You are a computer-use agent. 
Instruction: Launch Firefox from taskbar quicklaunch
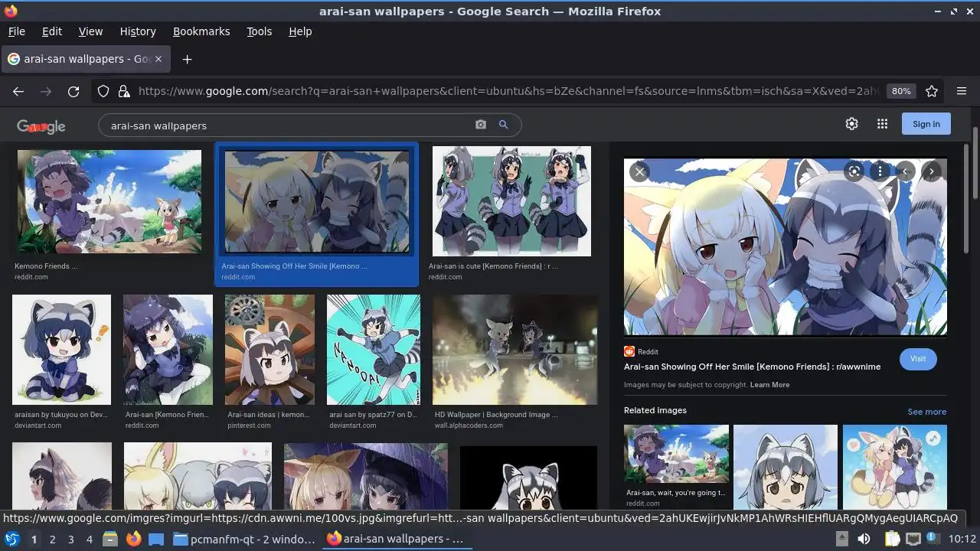[x=133, y=539]
